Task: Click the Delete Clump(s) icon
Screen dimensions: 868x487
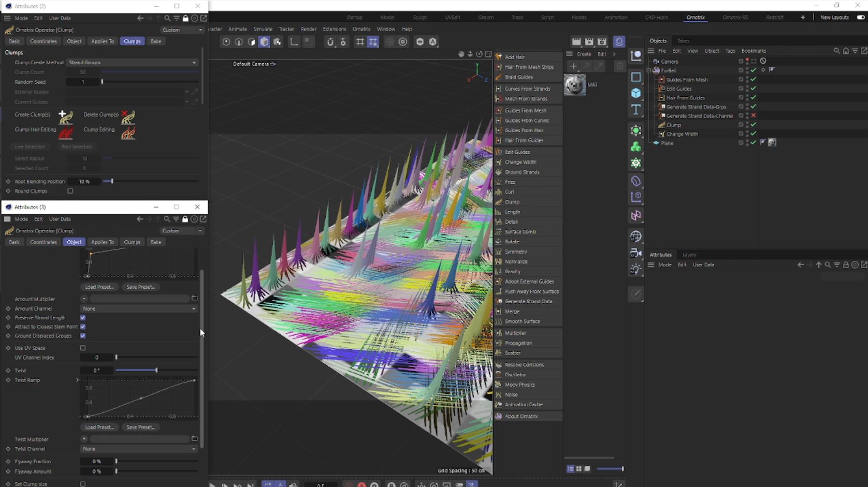Action: (x=128, y=116)
